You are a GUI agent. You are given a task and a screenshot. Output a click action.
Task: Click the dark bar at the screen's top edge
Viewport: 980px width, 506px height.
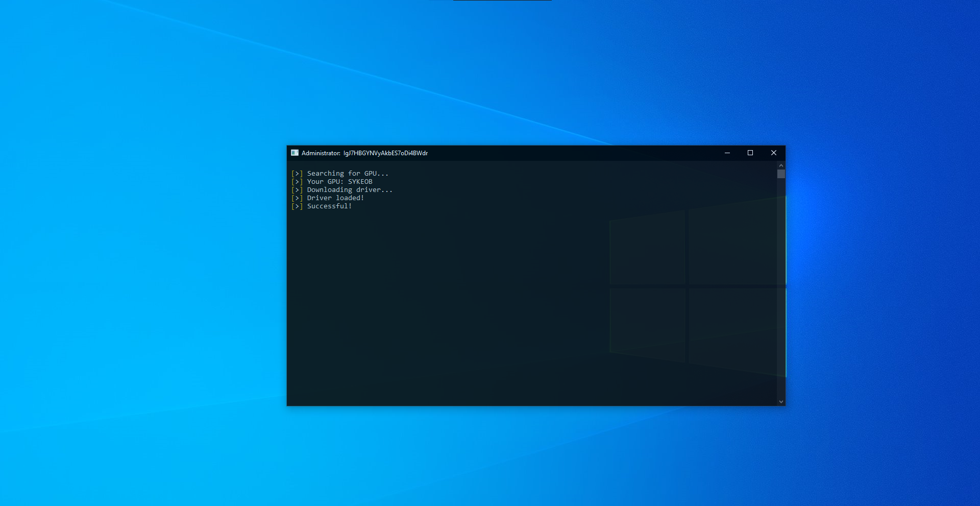(502, 1)
